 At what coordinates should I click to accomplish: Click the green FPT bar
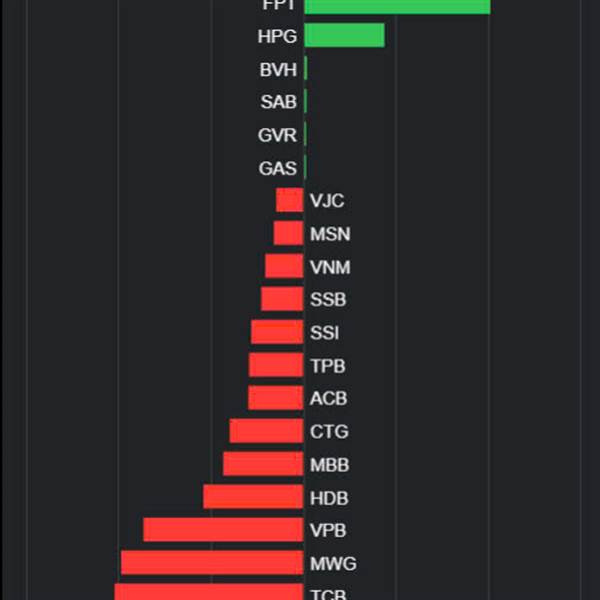[397, 7]
